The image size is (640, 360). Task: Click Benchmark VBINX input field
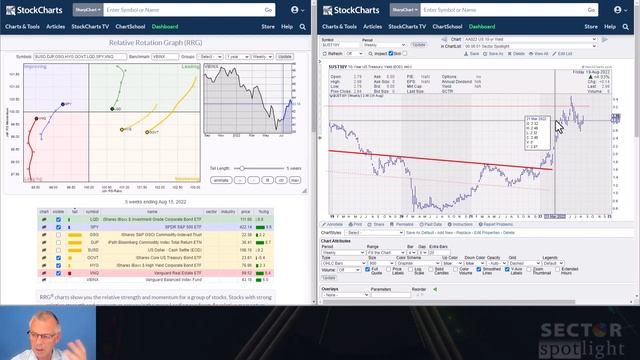coord(165,57)
